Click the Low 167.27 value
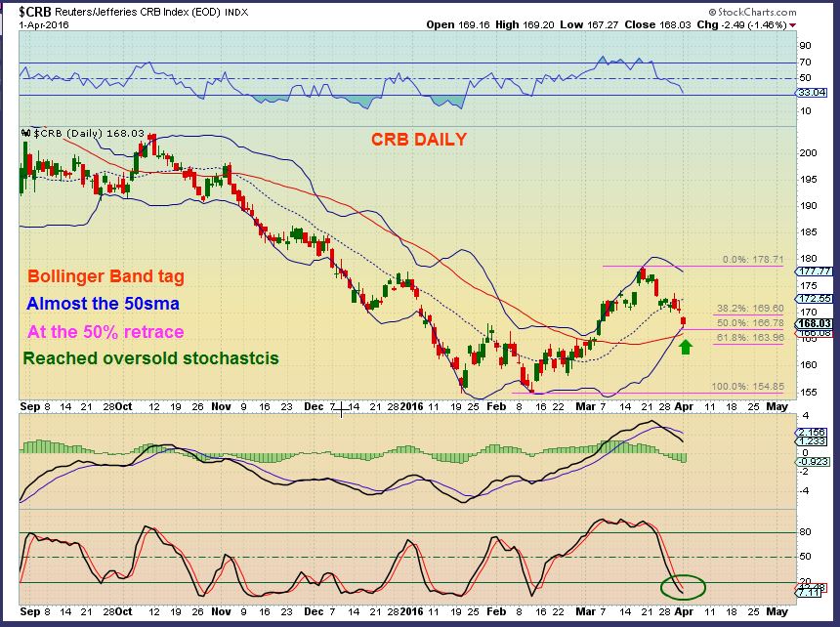The width and height of the screenshot is (840, 627). (589, 24)
